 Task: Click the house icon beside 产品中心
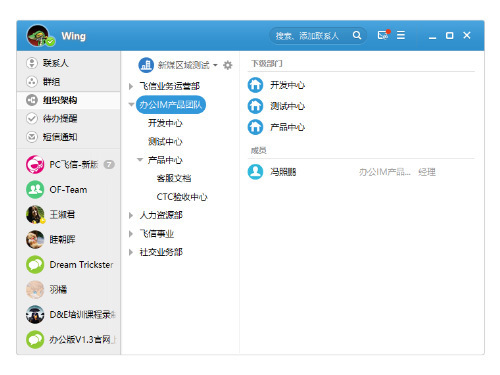[255, 127]
